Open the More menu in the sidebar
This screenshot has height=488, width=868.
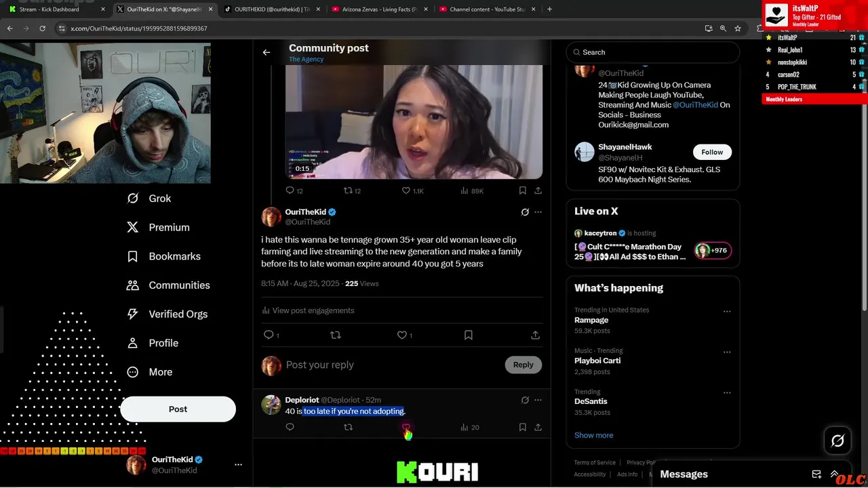150,372
